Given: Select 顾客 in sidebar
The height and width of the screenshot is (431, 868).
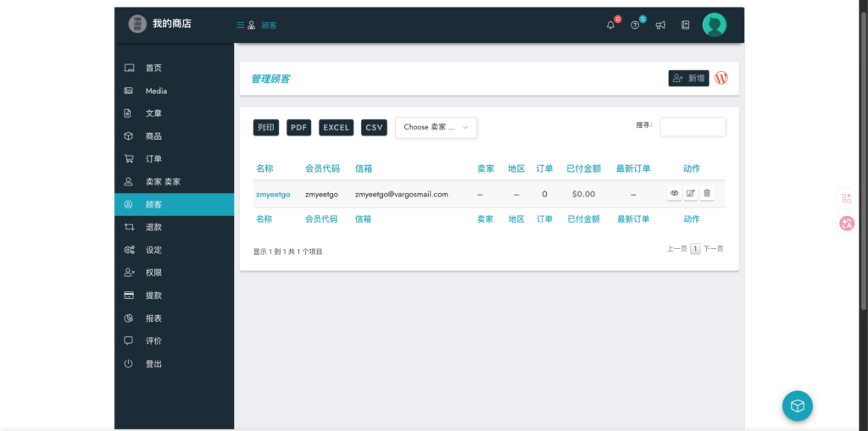Looking at the screenshot, I should [174, 204].
